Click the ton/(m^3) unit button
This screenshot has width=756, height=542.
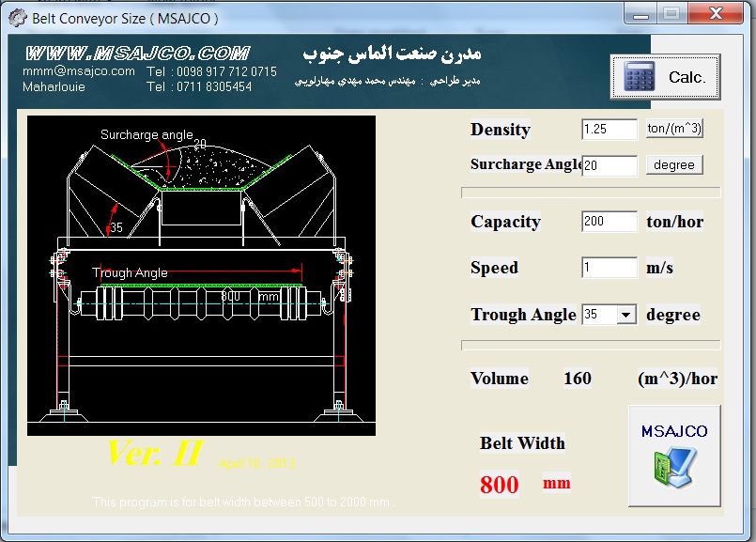tap(674, 129)
